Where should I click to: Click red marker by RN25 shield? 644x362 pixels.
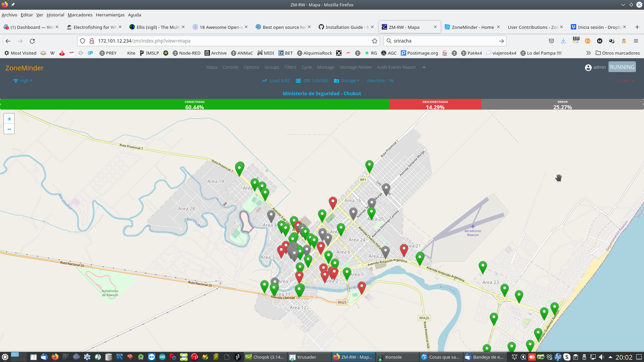pos(362,288)
